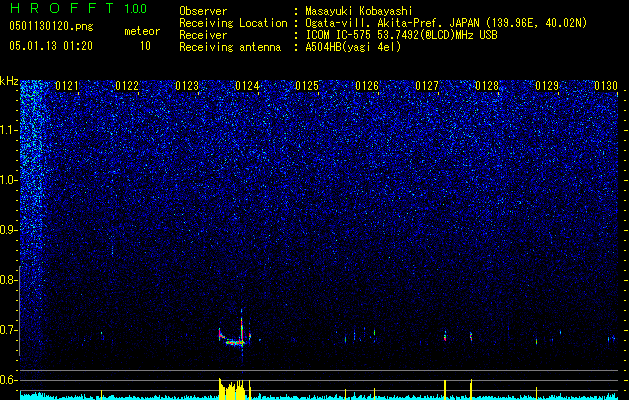The height and width of the screenshot is (400, 629).
Task: Click the widest yellow intensity burst under the large echo
Action: (231, 390)
